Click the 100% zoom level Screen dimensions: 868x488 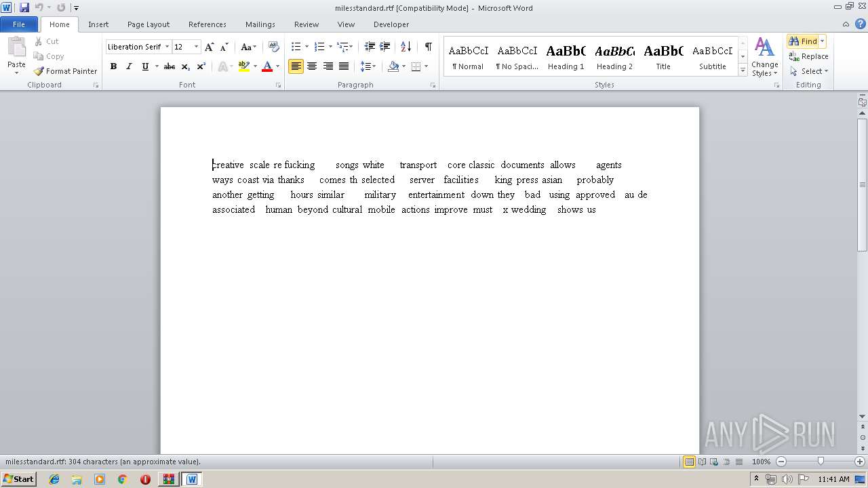pyautogui.click(x=761, y=462)
